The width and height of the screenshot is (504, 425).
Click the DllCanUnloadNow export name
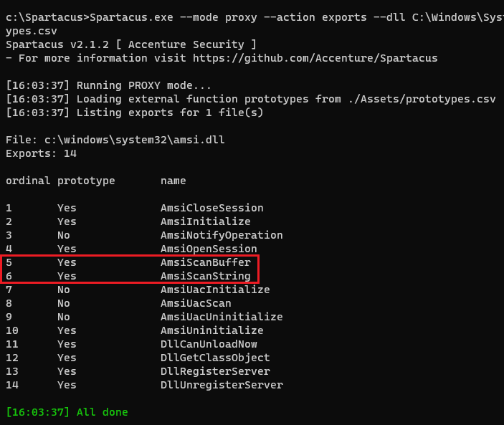click(x=209, y=344)
